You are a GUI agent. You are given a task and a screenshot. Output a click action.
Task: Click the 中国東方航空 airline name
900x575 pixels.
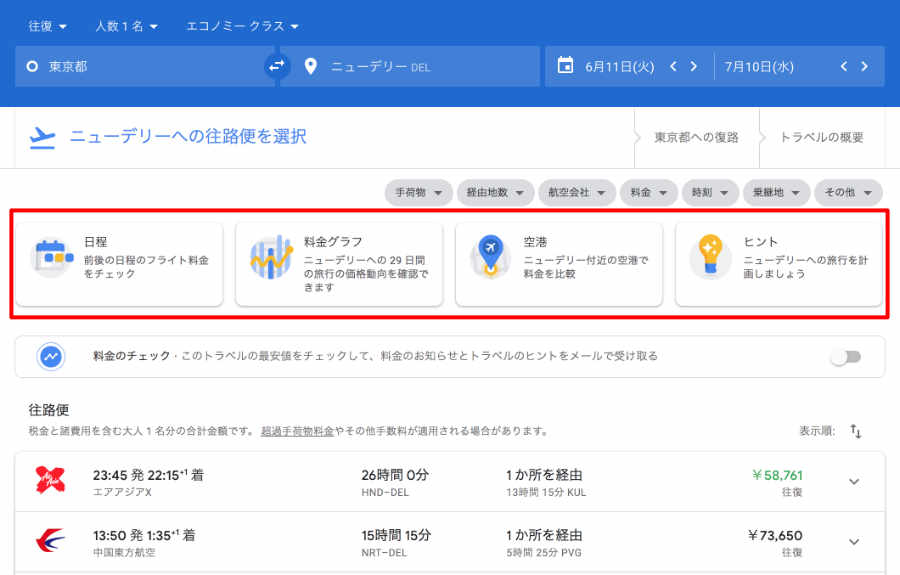(124, 553)
